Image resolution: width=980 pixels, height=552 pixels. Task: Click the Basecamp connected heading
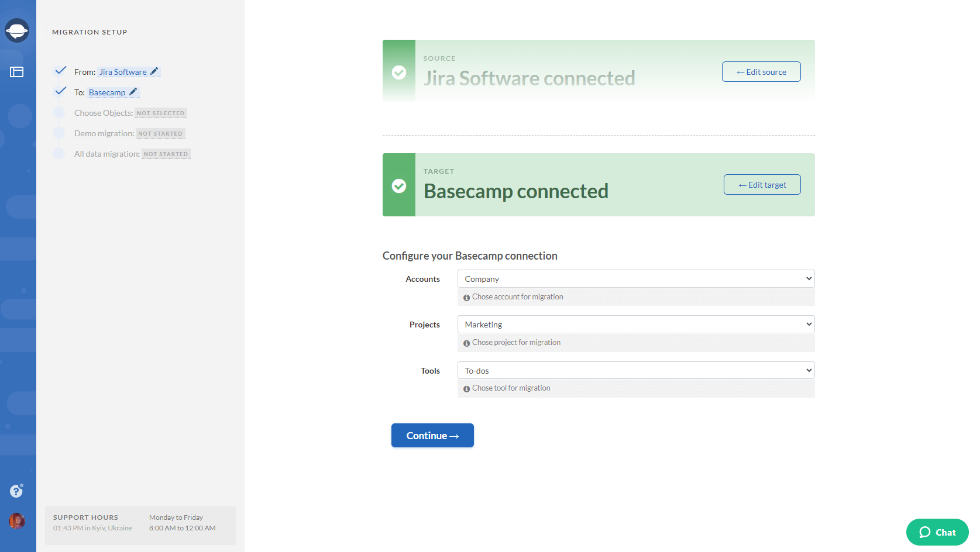click(516, 191)
